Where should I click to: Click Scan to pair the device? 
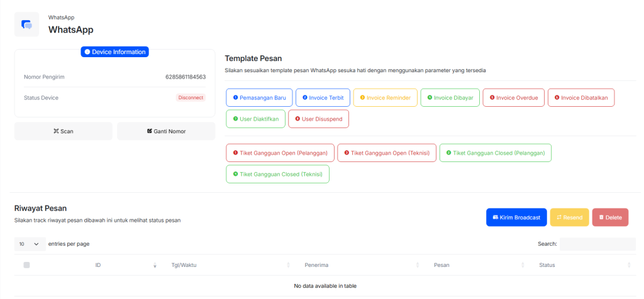coord(64,131)
